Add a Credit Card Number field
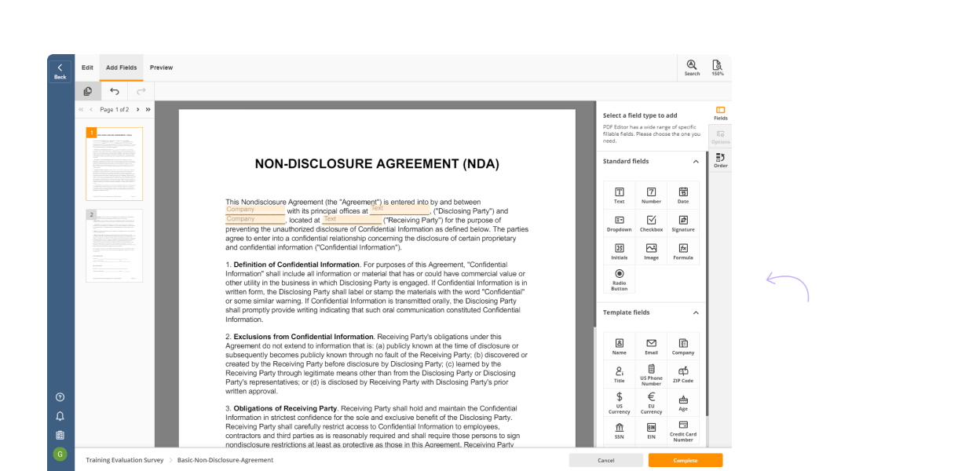The width and height of the screenshot is (980, 471). pos(682,431)
